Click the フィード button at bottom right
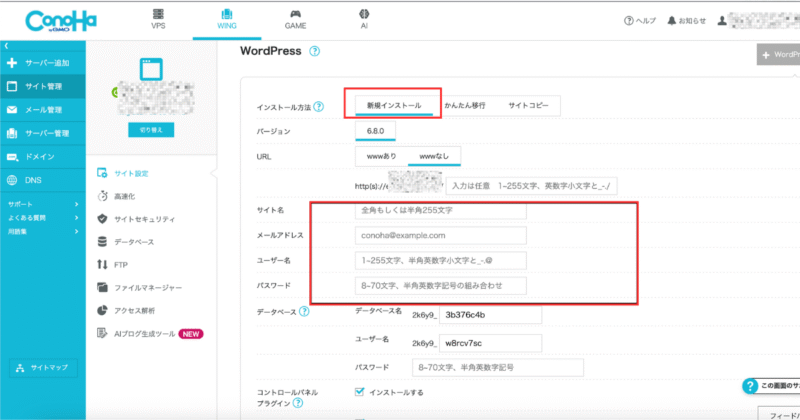800x420 pixels. (779, 414)
